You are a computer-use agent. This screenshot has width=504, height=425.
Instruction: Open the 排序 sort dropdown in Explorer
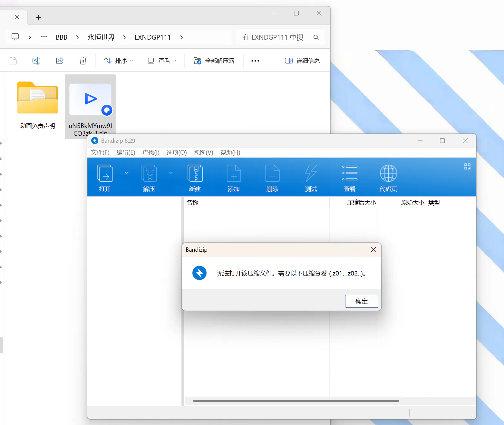(118, 61)
